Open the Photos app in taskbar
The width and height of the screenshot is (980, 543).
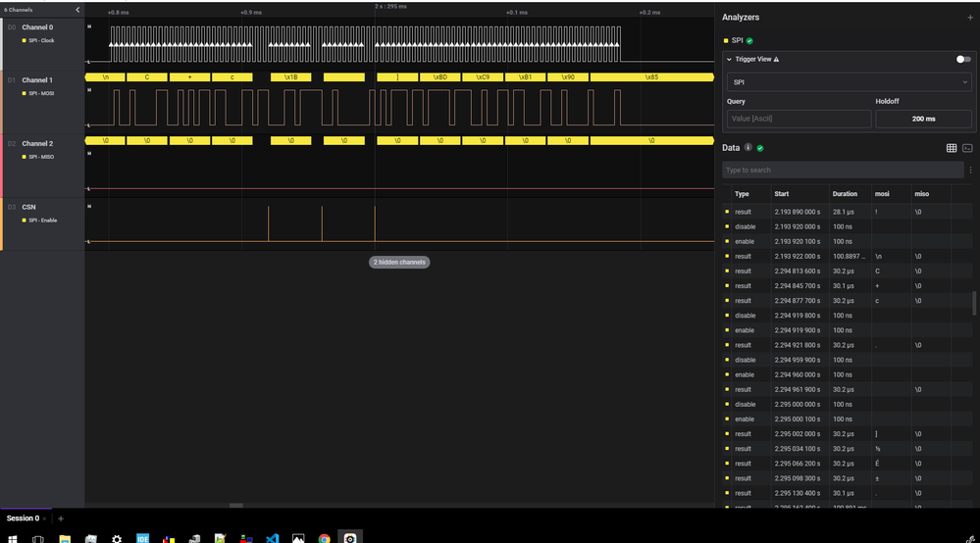(x=298, y=539)
